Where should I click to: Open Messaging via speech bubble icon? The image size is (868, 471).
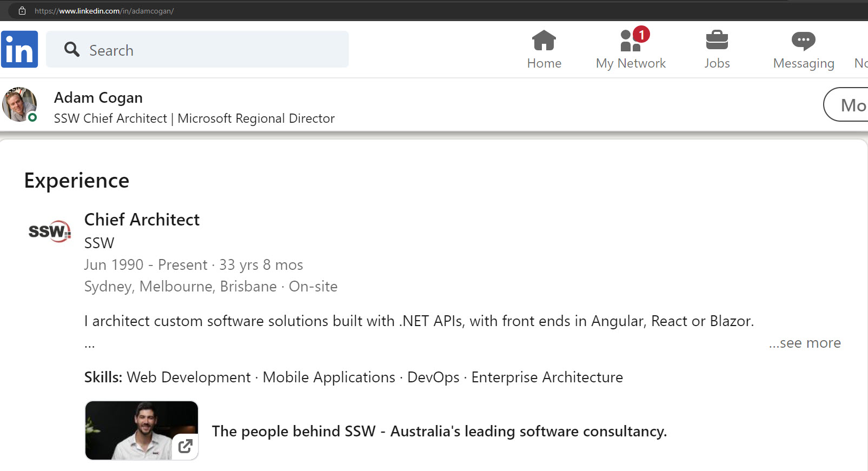point(803,41)
